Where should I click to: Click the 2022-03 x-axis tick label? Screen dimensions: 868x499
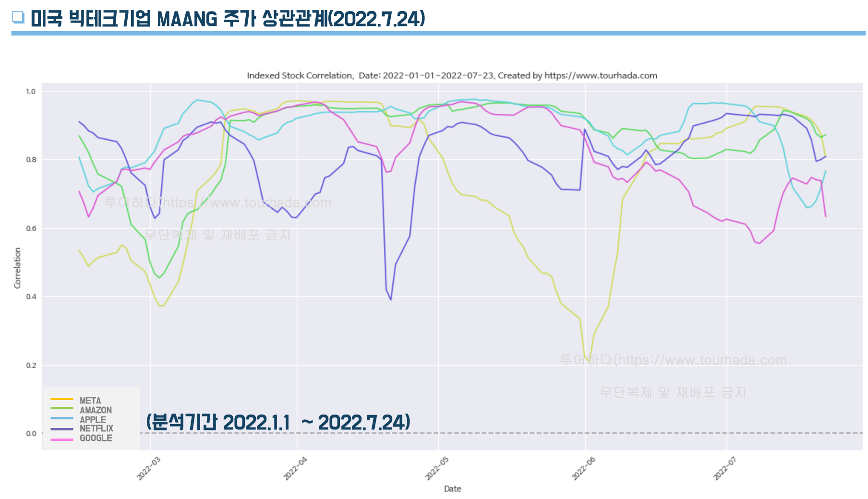tap(149, 468)
